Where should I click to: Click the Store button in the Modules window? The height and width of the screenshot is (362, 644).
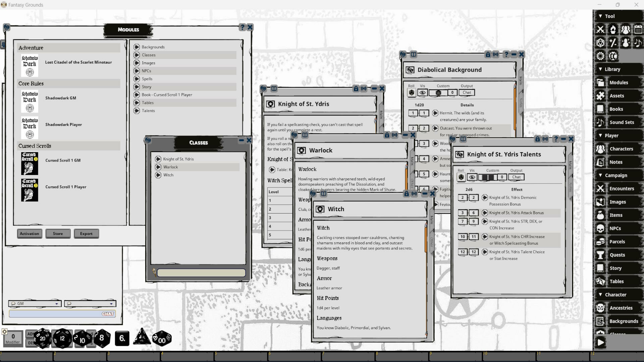[58, 234]
